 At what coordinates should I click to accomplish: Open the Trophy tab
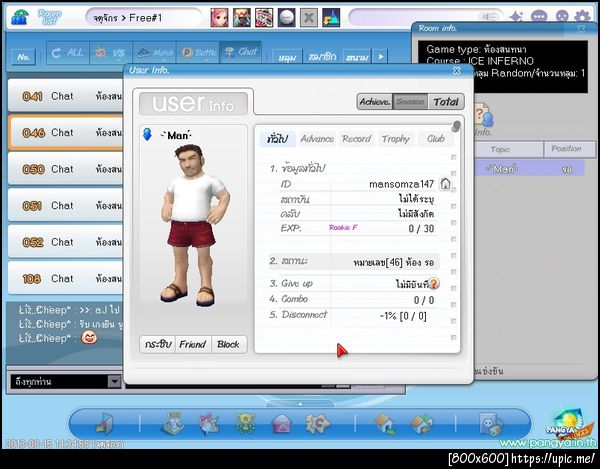tap(396, 139)
